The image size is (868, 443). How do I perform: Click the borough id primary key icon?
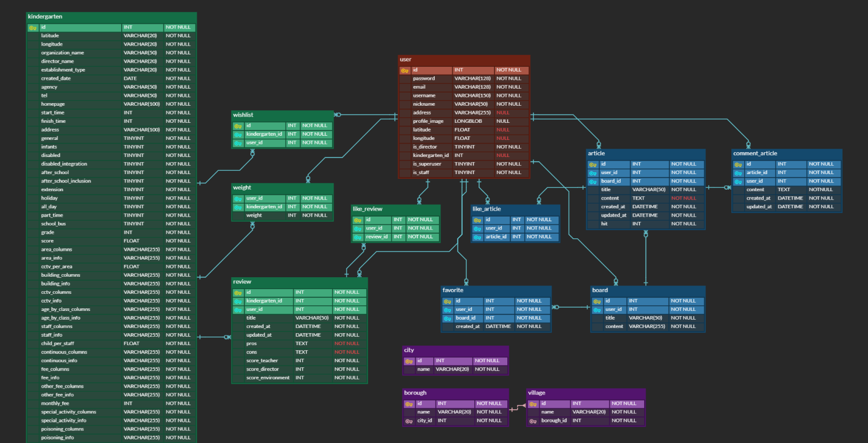pyautogui.click(x=409, y=404)
